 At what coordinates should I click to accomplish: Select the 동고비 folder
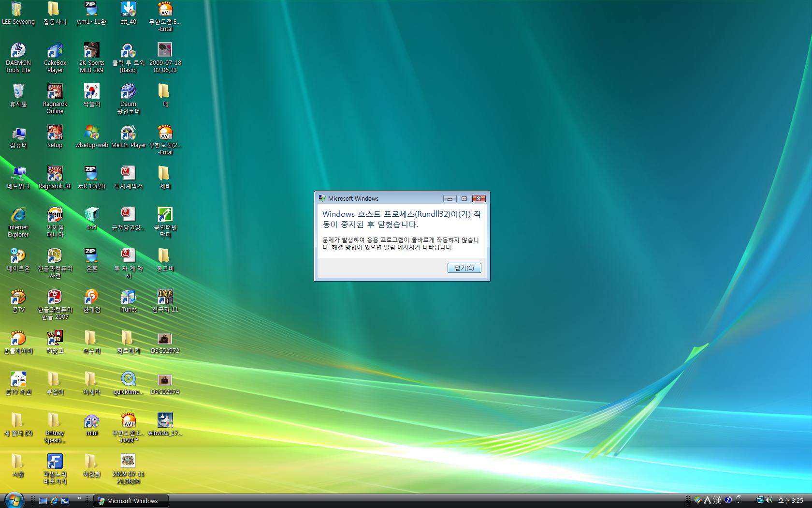coord(165,260)
